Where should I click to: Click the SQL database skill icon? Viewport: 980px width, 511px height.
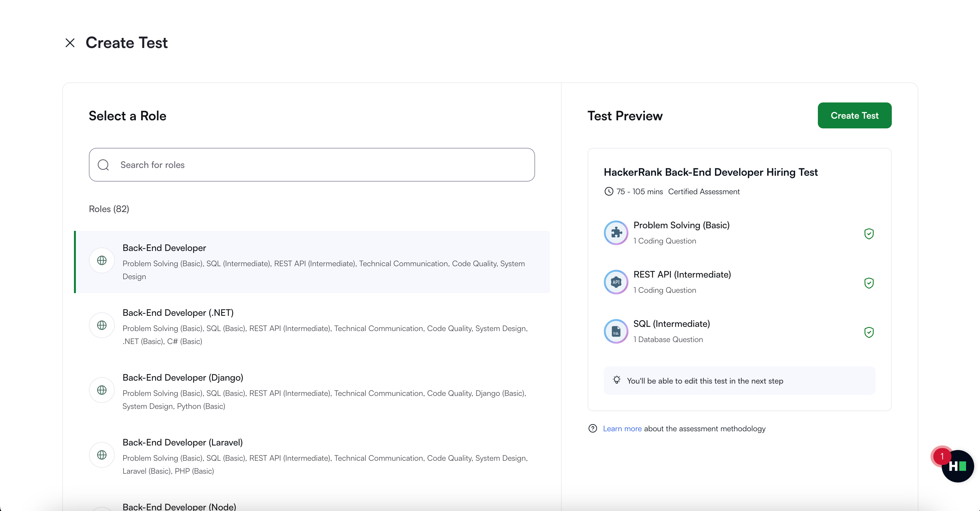click(x=616, y=331)
